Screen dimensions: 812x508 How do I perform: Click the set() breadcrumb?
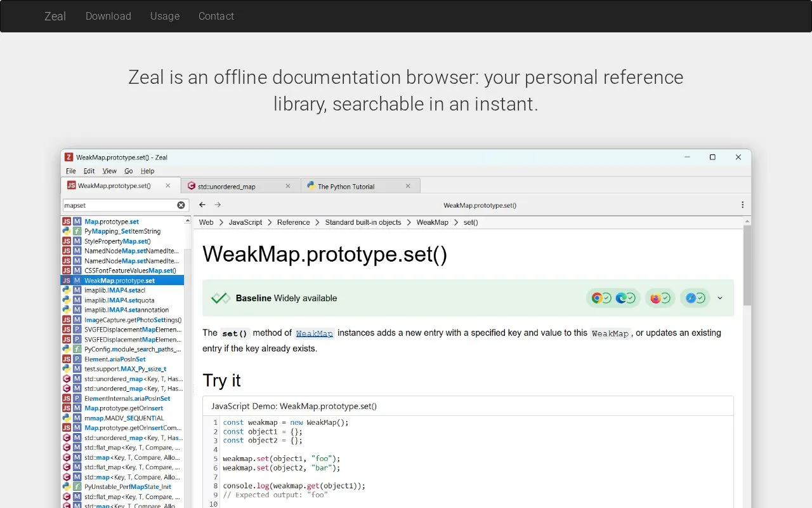tap(471, 222)
